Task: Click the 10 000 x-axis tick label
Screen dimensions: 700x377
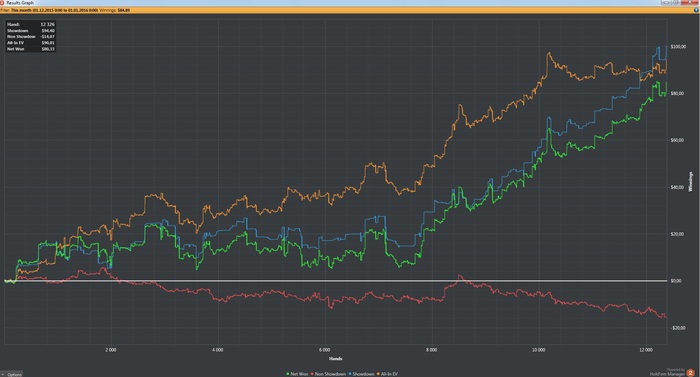Action: click(x=538, y=350)
